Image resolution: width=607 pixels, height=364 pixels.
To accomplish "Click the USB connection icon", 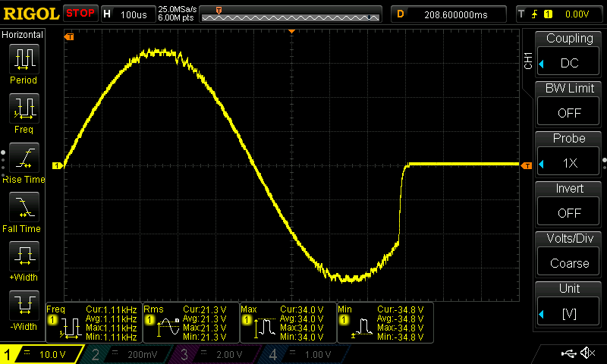I will click(568, 353).
